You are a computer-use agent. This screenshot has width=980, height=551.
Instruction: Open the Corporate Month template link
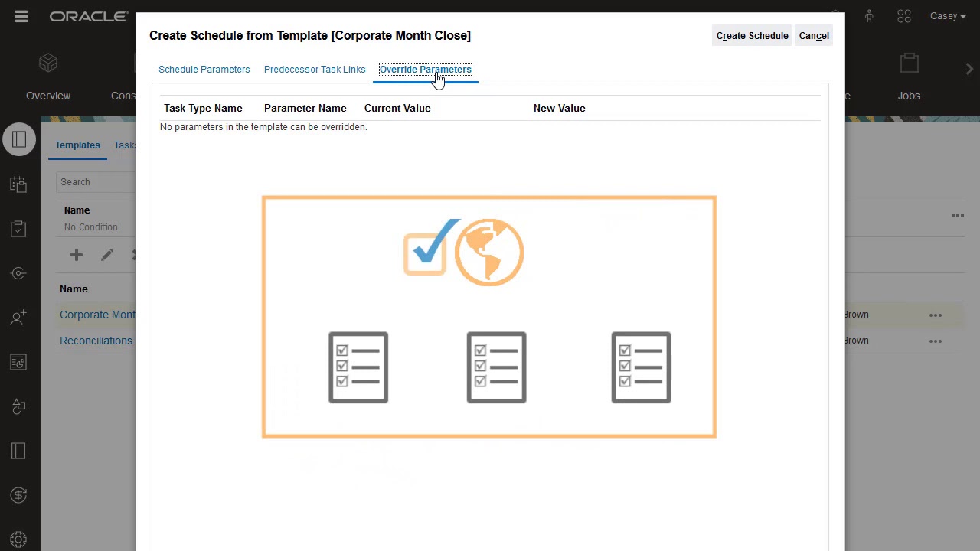[x=97, y=315]
